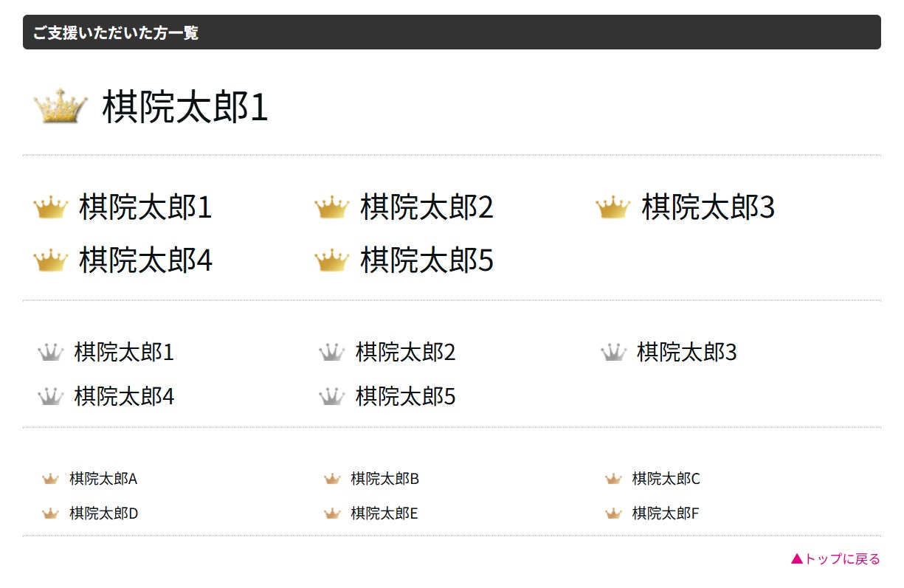Click the largest jeweled crown icon at top
The image size is (904, 588).
click(x=61, y=107)
